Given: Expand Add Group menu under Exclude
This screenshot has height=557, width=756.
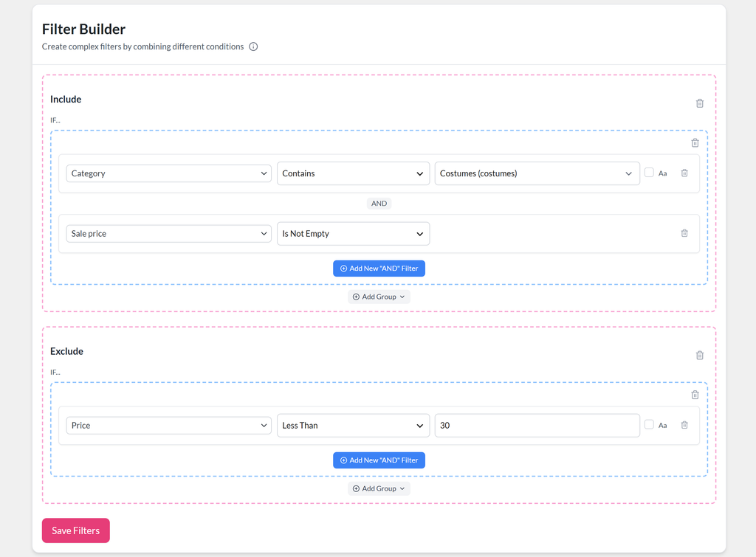Looking at the screenshot, I should 379,488.
